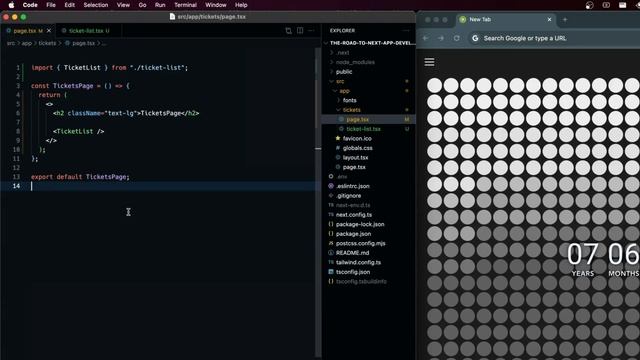The height and width of the screenshot is (360, 640).
Task: Open the Edit menu
Action: point(69,5)
